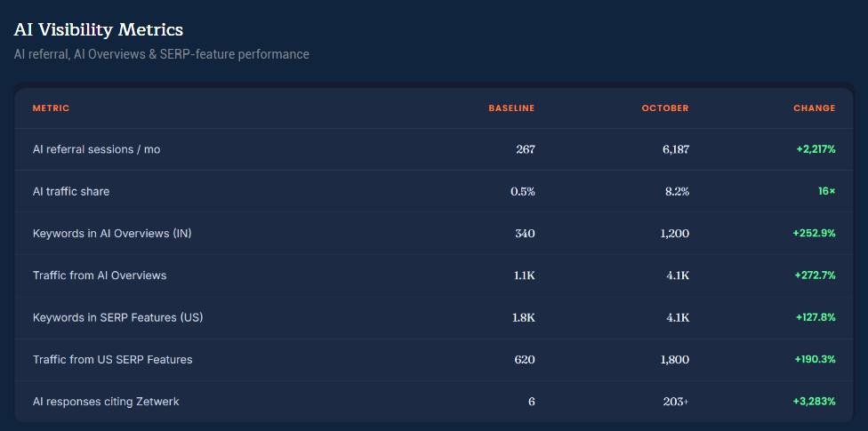
Task: Click the 267 baseline value
Action: click(526, 149)
